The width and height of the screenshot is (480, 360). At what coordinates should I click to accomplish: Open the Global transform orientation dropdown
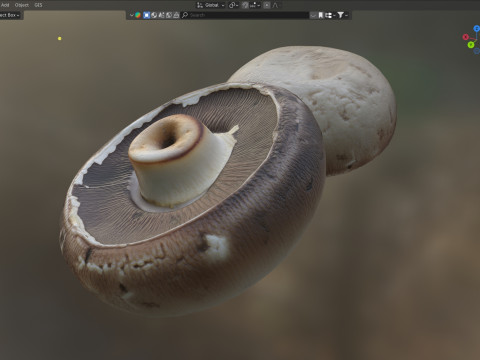pos(210,5)
